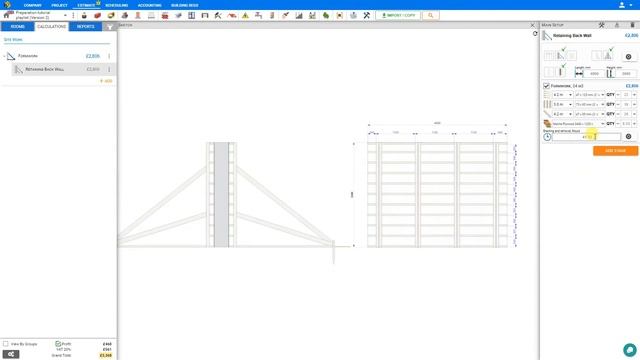Select the door opening toolbar icon

pos(205,16)
